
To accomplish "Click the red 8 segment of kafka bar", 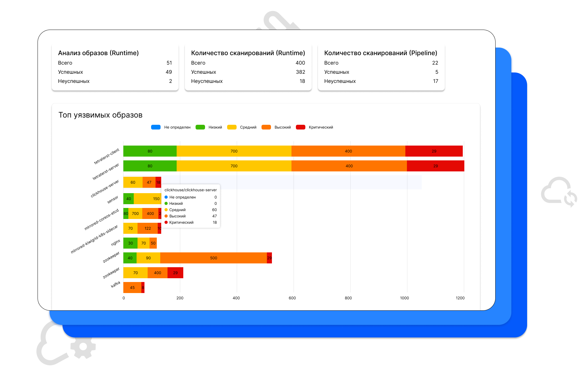I will (x=143, y=288).
